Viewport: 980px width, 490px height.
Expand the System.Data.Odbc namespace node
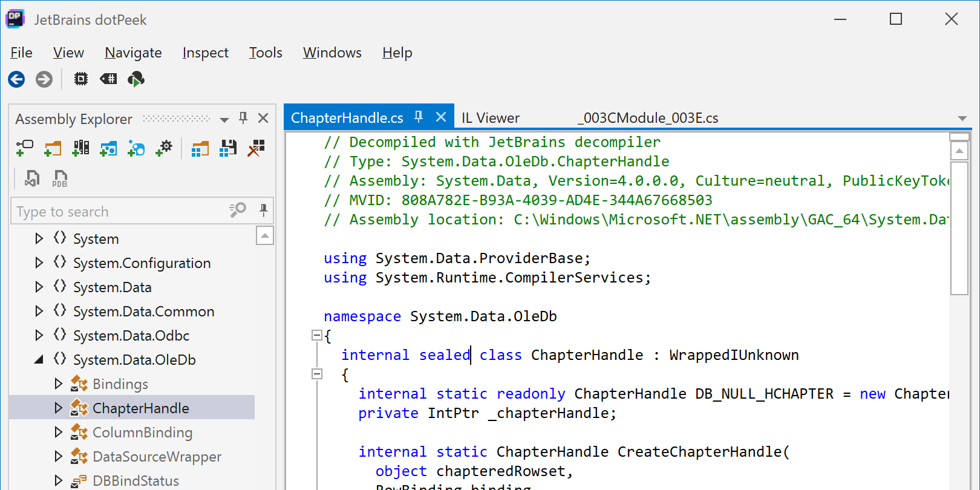click(39, 336)
